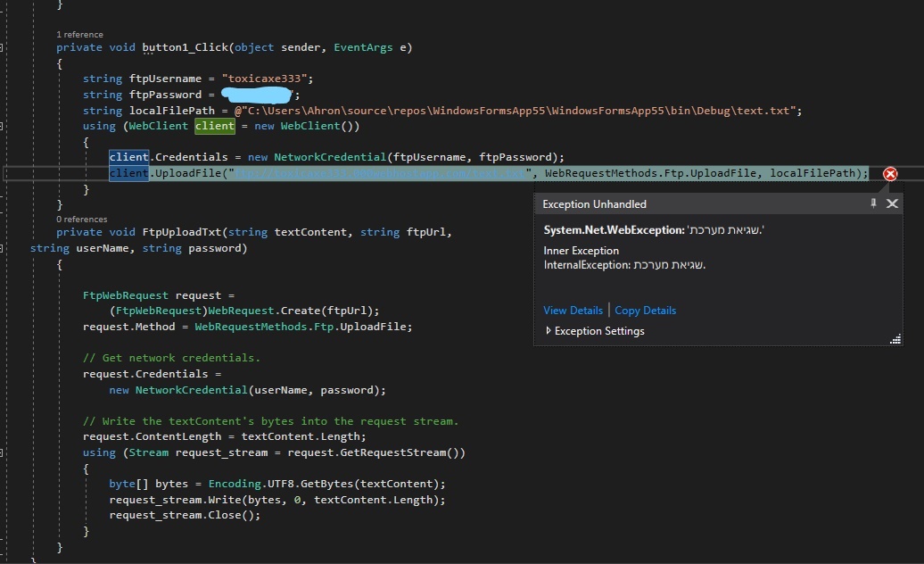924x564 pixels.
Task: Collapse the using Stream request_stream block
Action: pyautogui.click(x=3, y=452)
